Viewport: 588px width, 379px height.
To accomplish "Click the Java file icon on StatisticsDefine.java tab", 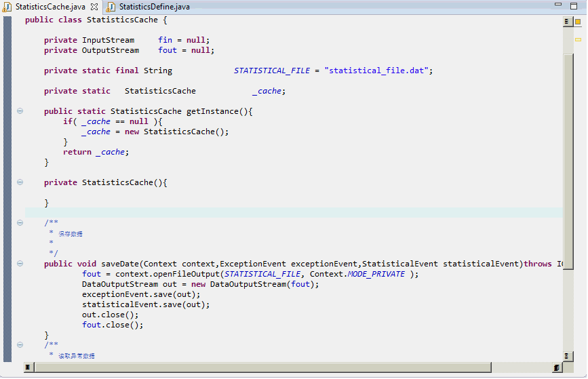I will click(x=111, y=7).
